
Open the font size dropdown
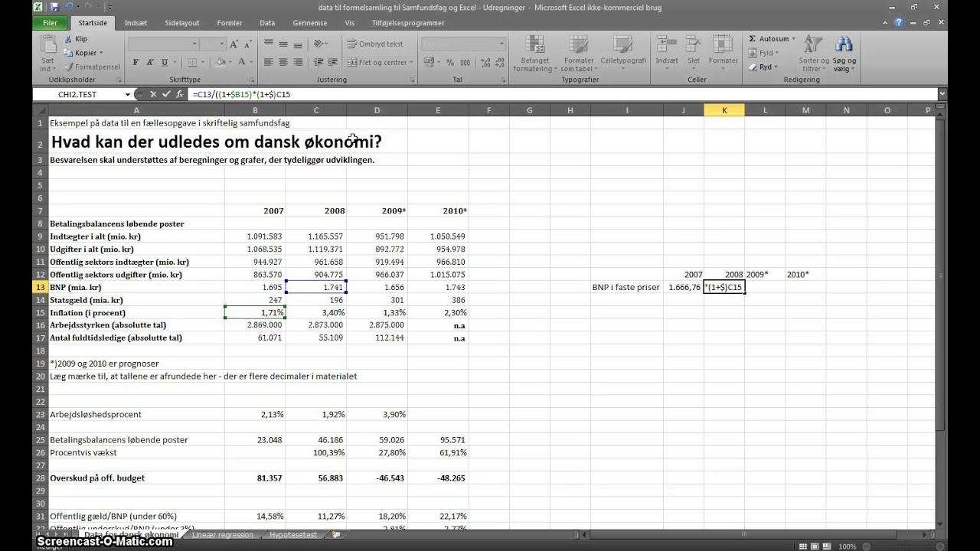click(x=222, y=44)
